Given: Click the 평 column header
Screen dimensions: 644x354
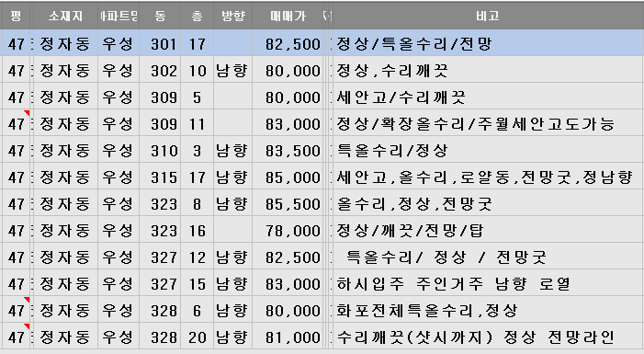Looking at the screenshot, I should pyautogui.click(x=16, y=16).
